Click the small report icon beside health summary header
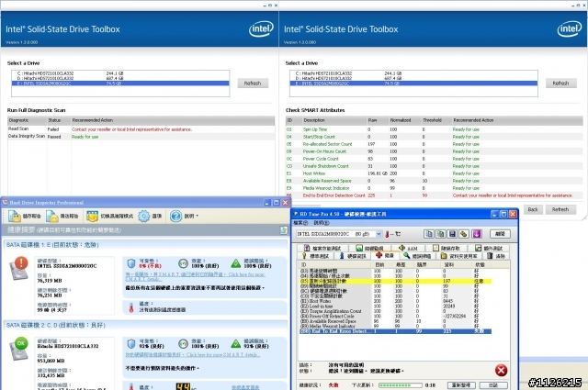 click(284, 230)
